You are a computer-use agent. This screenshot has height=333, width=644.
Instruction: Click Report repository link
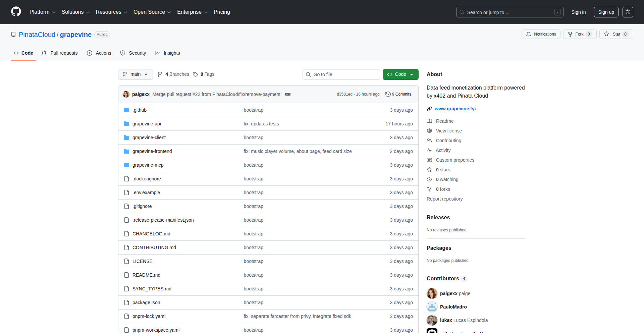click(444, 199)
